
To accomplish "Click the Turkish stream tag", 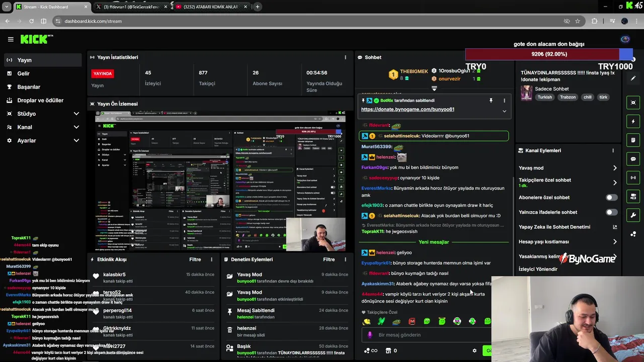I will click(x=544, y=98).
